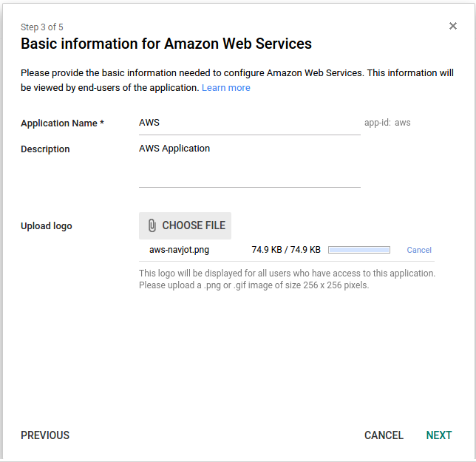Open the Learn more link
Image resolution: width=476 pixels, height=462 pixels.
pyautogui.click(x=226, y=88)
